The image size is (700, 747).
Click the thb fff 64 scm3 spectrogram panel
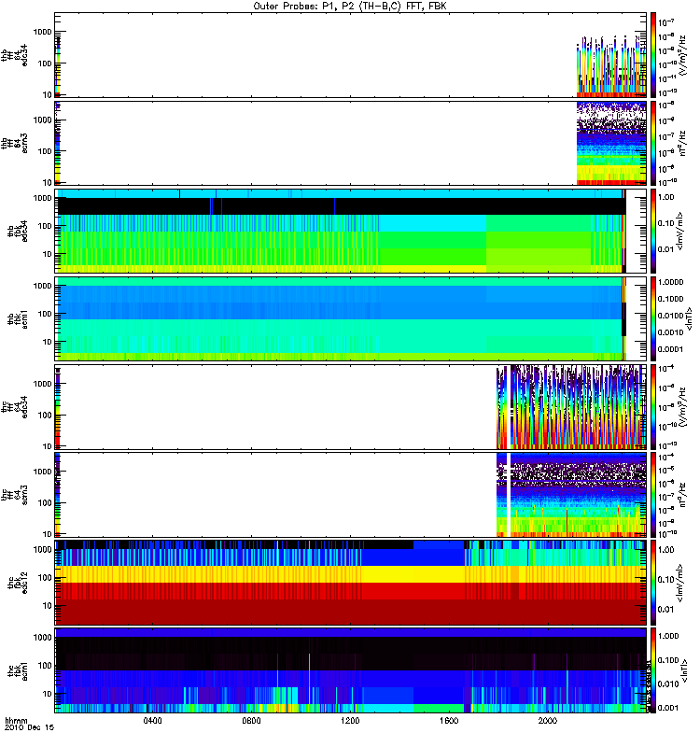351,143
